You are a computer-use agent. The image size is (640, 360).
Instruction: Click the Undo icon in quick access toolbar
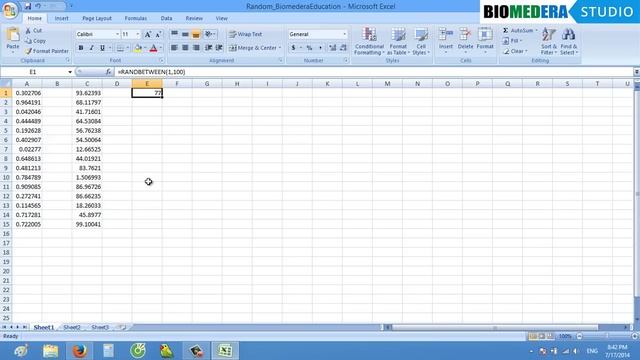(x=38, y=6)
